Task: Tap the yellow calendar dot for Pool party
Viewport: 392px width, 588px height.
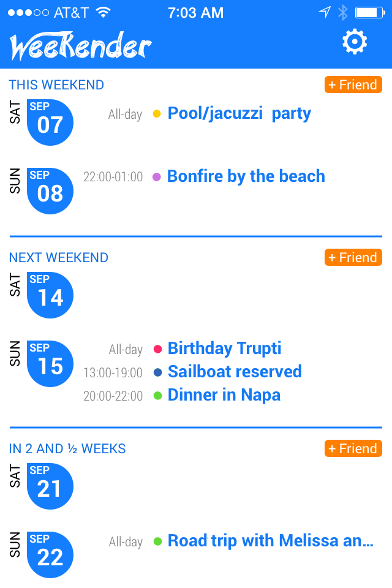Action: [x=157, y=114]
